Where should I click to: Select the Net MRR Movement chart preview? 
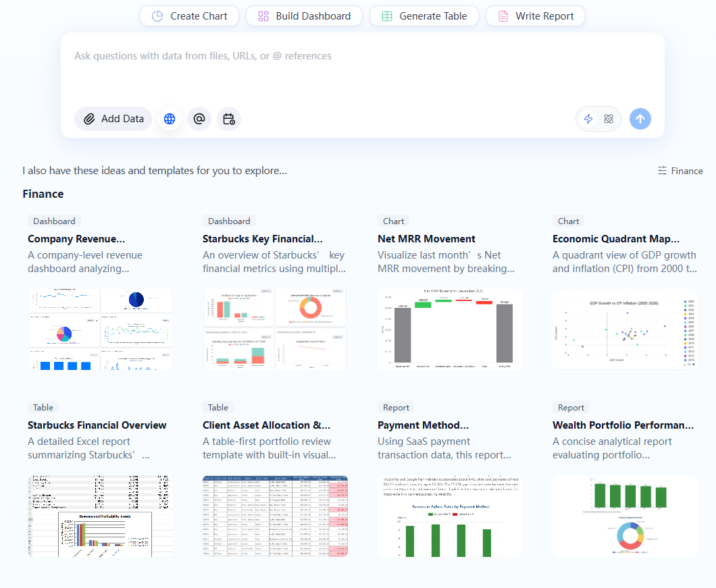click(450, 329)
